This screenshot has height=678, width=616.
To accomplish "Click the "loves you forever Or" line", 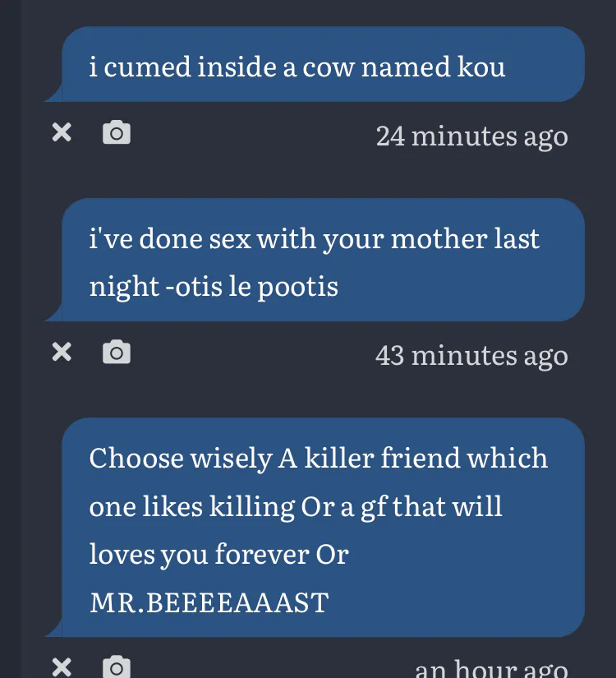I will tap(218, 554).
